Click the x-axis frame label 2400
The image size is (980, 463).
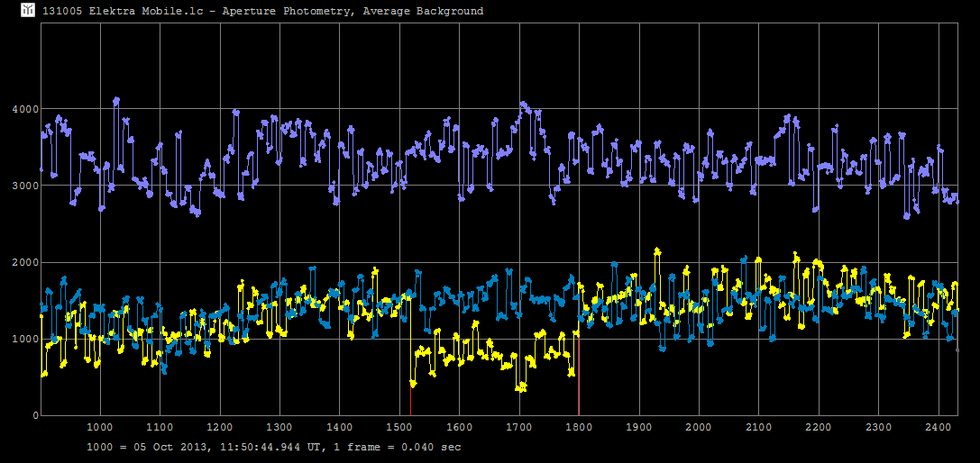coord(939,428)
